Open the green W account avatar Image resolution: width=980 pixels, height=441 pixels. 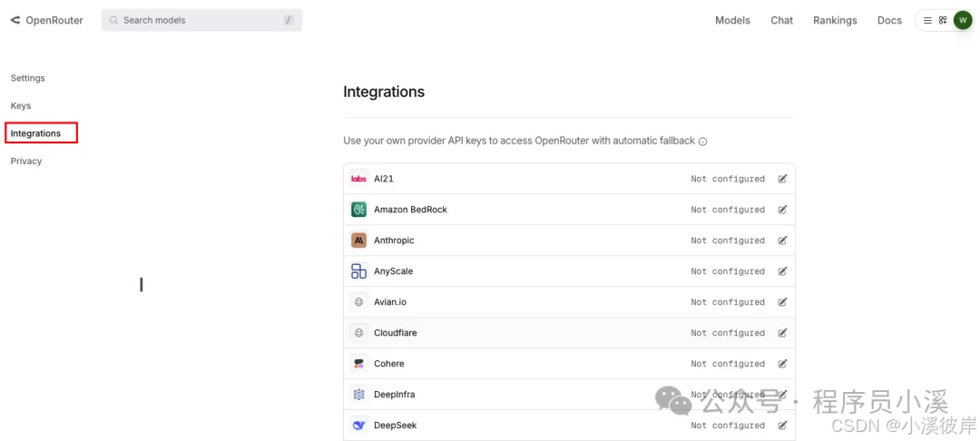click(963, 20)
